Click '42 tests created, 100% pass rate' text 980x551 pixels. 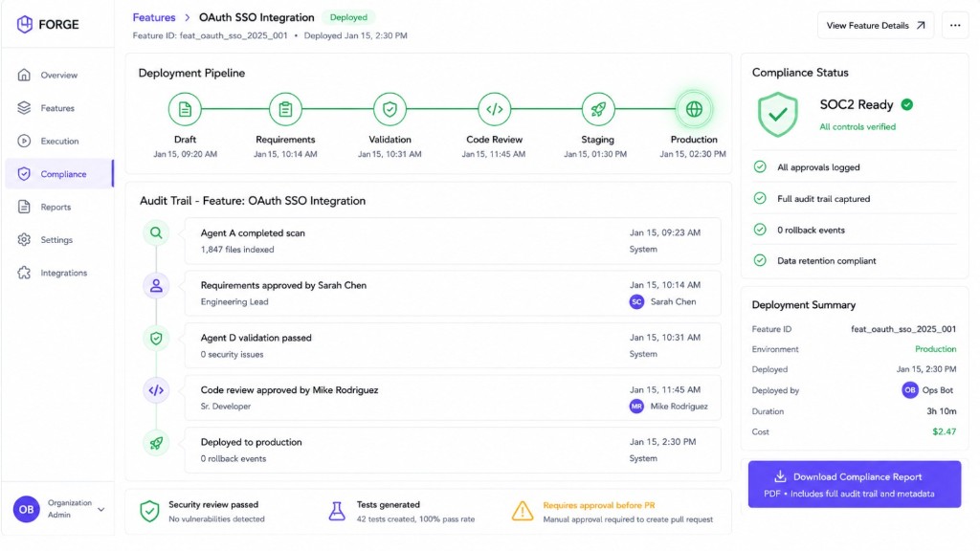pos(415,519)
